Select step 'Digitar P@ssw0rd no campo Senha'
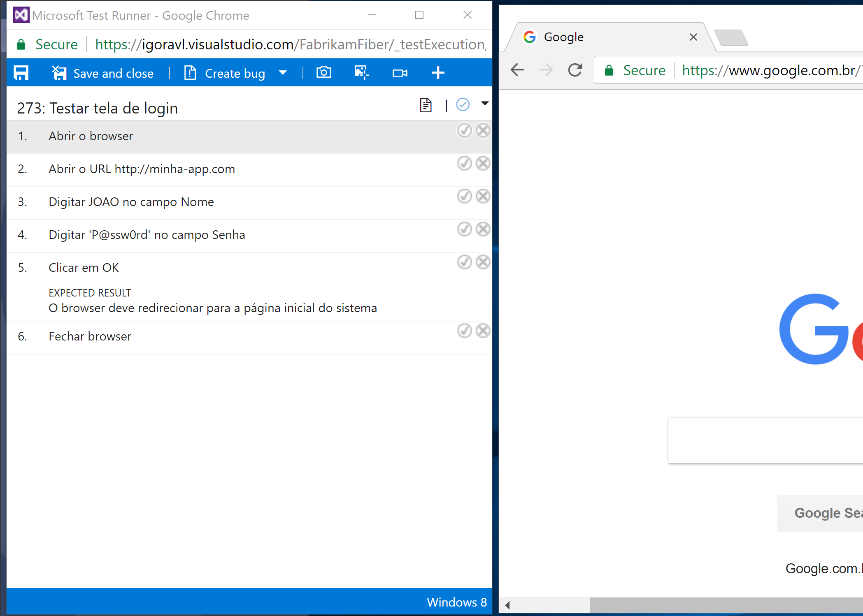863x616 pixels. point(147,235)
